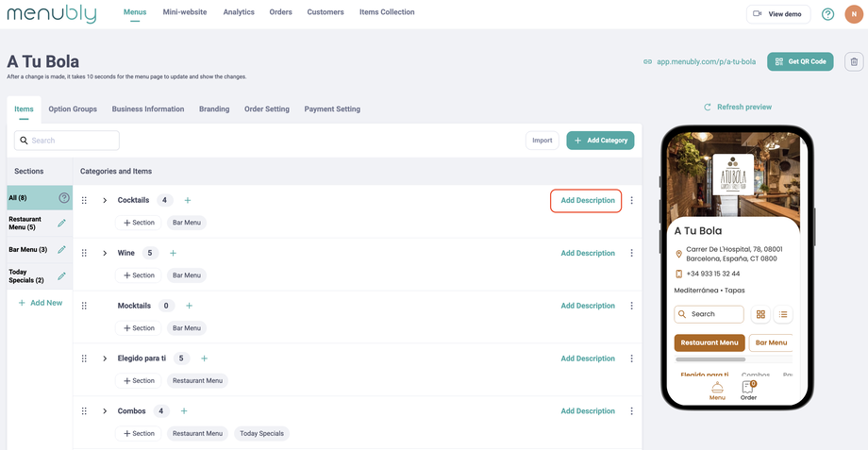Add item to Cocktails with plus icon
Image resolution: width=868 pixels, height=450 pixels.
click(188, 200)
